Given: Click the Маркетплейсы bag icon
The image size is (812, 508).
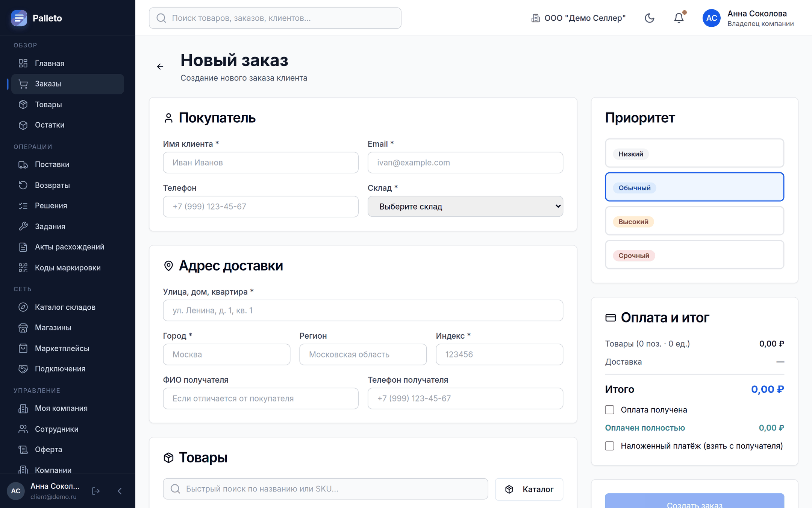Looking at the screenshot, I should click(23, 348).
